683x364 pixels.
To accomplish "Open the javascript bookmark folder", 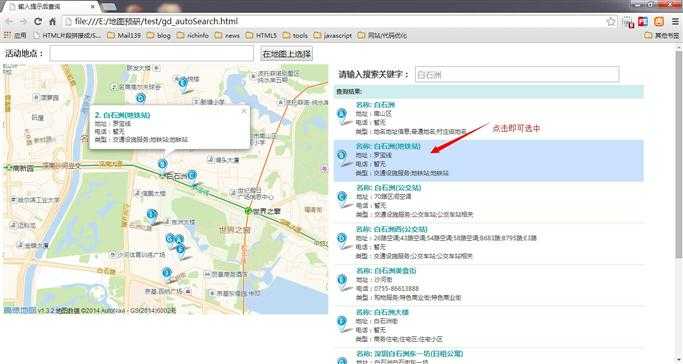I will click(x=332, y=35).
